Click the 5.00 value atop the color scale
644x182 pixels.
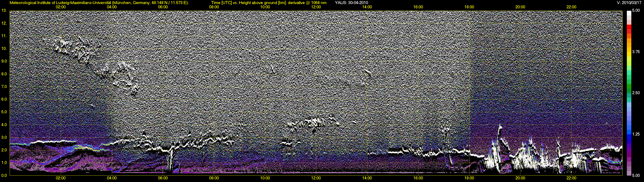coord(636,10)
